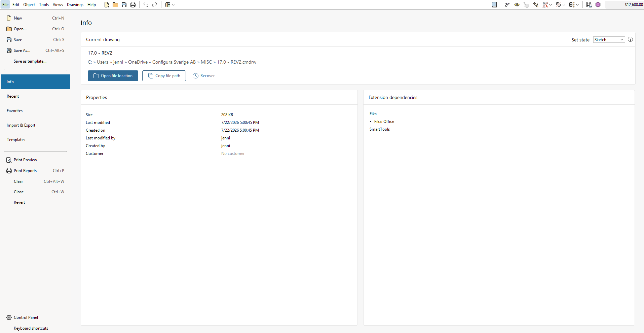644x333 pixels.
Task: Click Open file location button
Action: click(113, 76)
